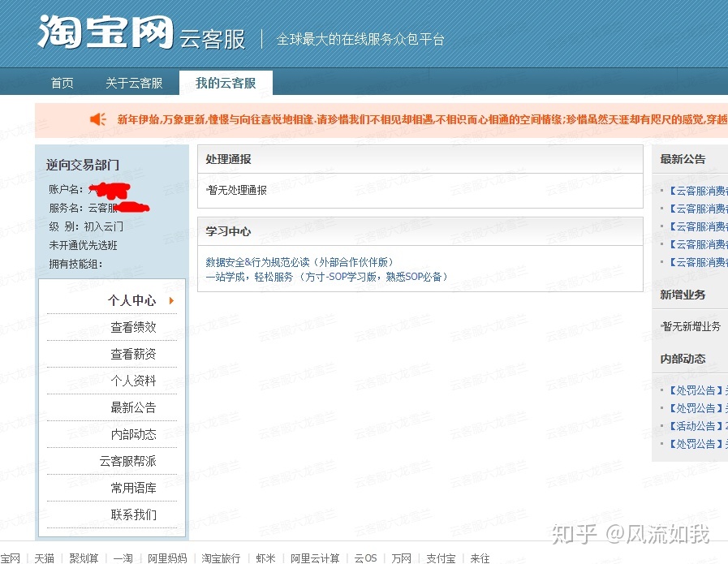Click 联系我们 in the sidebar menu

tap(133, 514)
